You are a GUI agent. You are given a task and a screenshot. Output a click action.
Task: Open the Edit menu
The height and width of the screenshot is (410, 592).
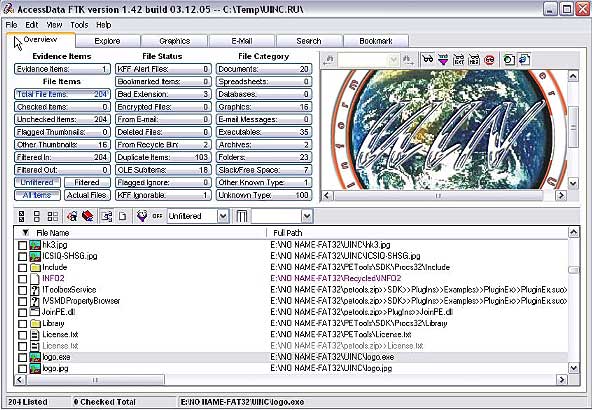(x=32, y=25)
